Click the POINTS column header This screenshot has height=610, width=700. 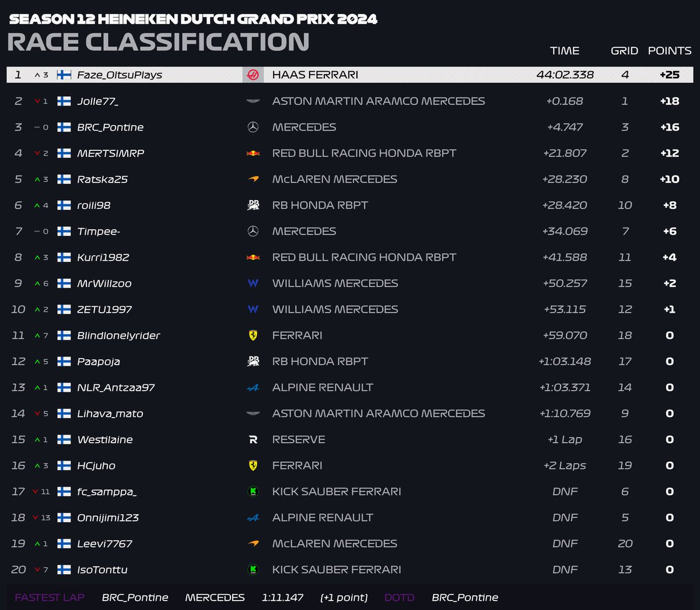click(670, 51)
